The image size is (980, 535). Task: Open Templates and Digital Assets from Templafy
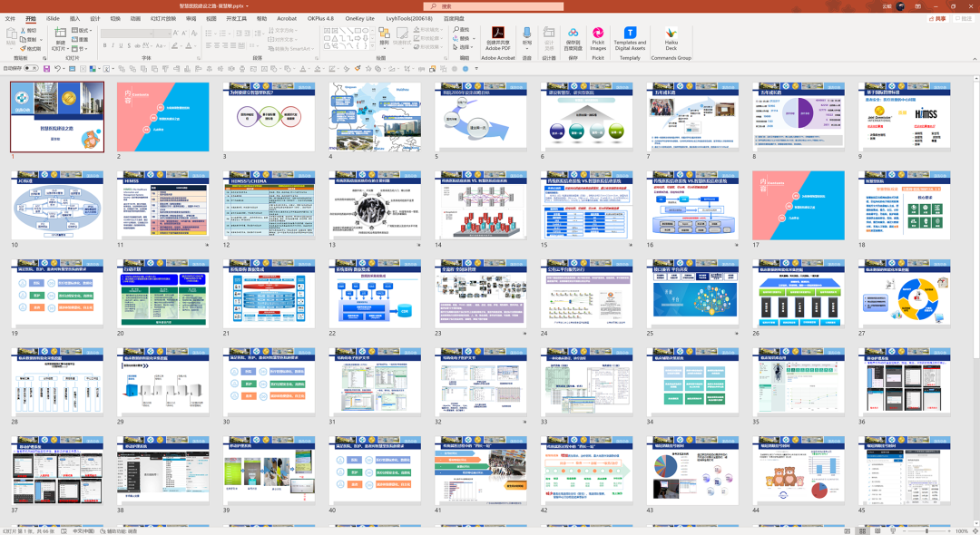pyautogui.click(x=630, y=39)
